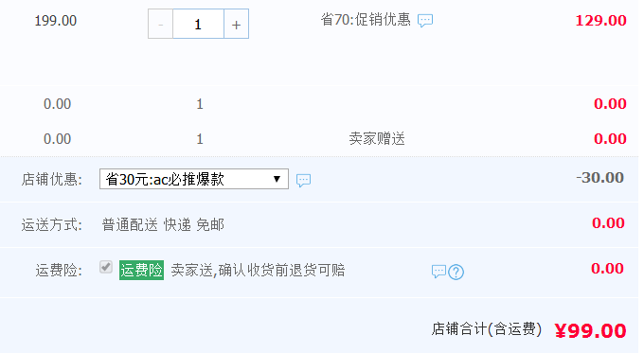Click the -30.00 discount amount
The width and height of the screenshot is (644, 353).
click(600, 178)
